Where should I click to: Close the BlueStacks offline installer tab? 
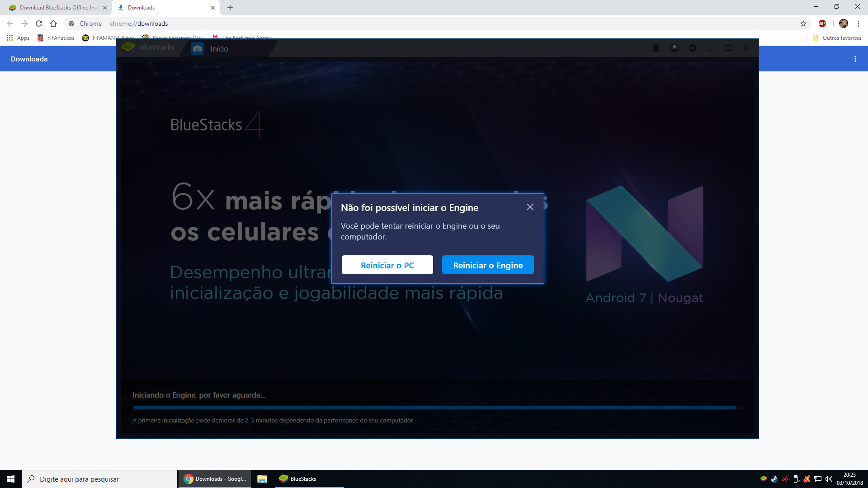pos(105,8)
